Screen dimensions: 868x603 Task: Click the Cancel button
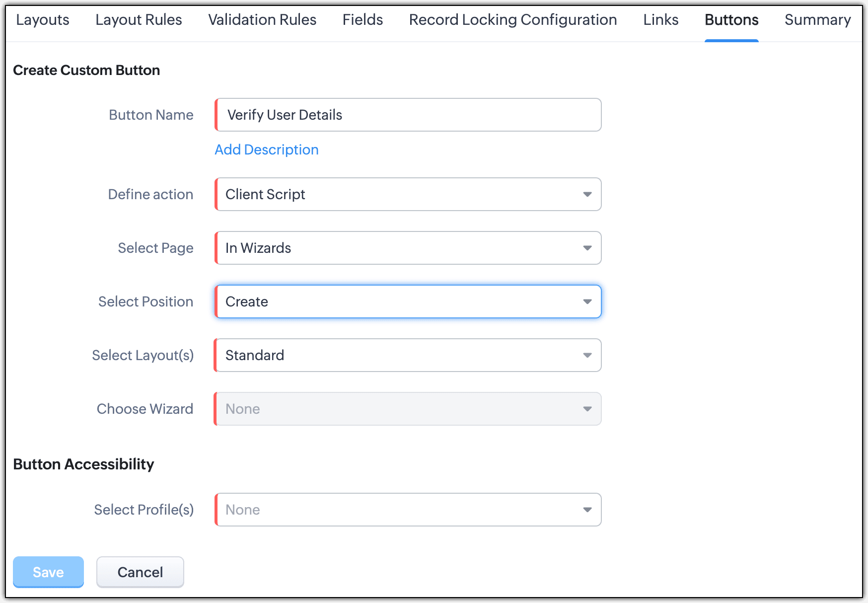tap(140, 572)
